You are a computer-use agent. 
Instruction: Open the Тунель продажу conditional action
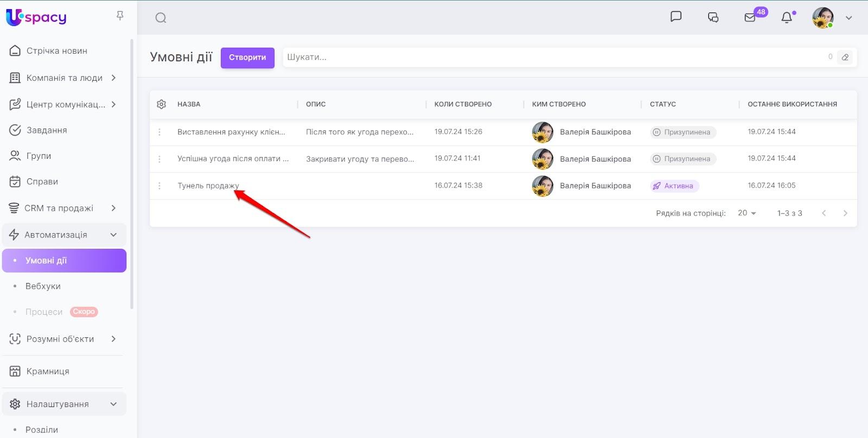pos(208,186)
